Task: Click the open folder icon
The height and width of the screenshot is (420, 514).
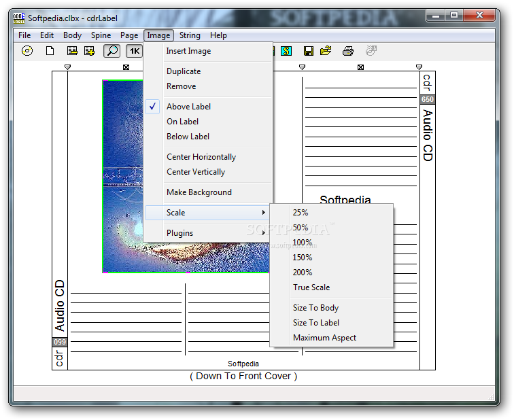Action: point(326,51)
